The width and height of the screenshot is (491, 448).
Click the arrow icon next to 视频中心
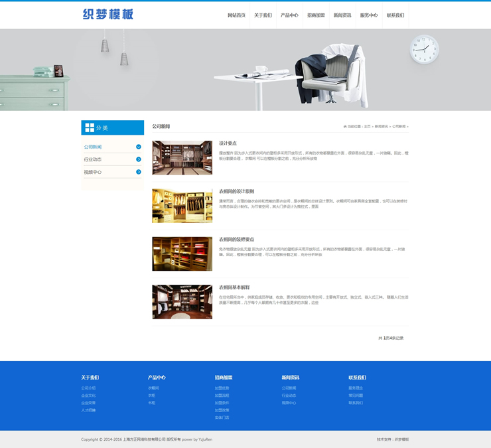(139, 172)
